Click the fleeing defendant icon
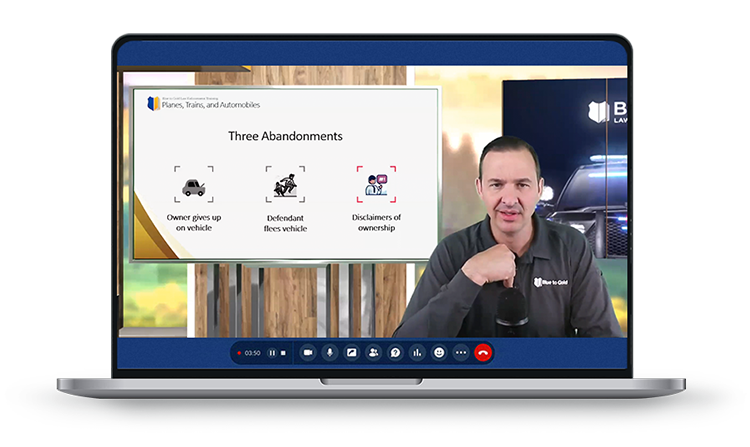750x447 pixels. (x=285, y=187)
